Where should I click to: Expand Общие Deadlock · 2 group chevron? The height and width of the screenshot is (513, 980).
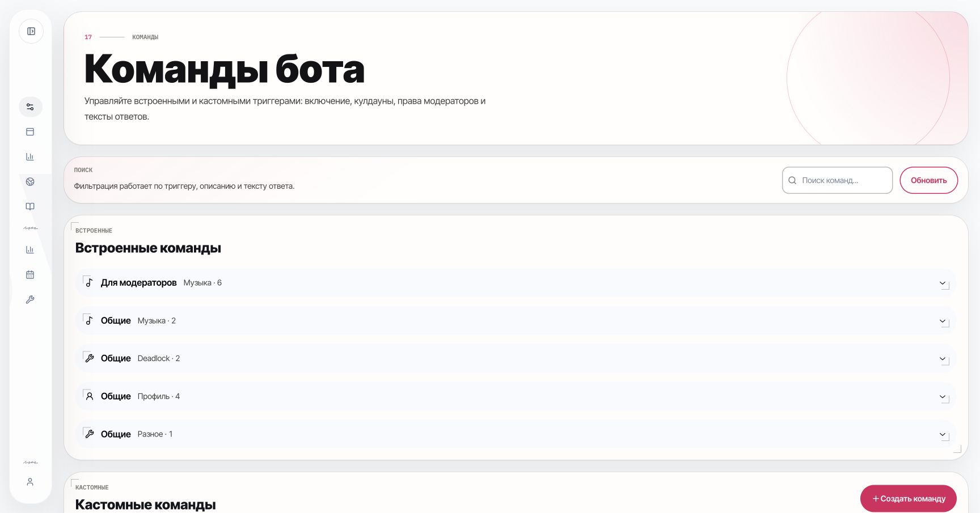coord(943,359)
